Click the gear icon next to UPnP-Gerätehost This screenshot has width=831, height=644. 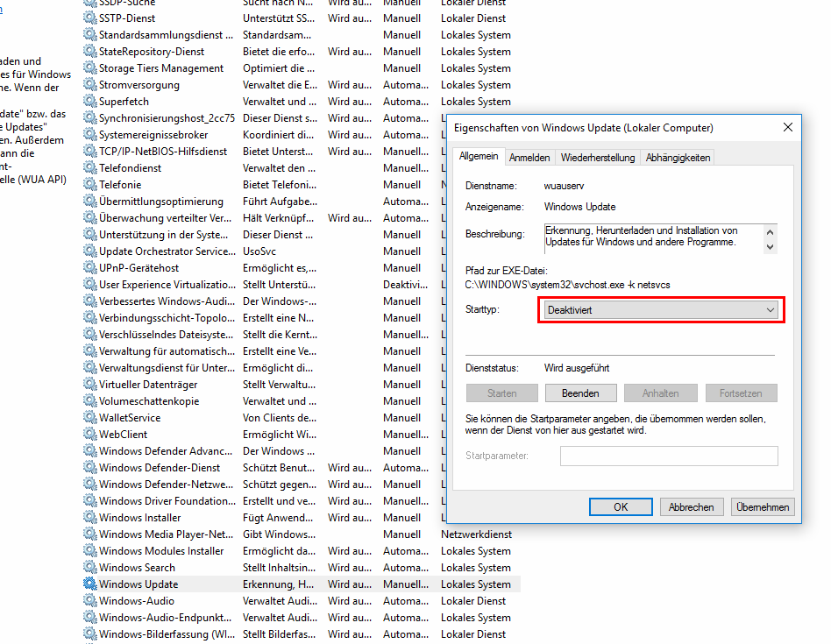pos(90,267)
